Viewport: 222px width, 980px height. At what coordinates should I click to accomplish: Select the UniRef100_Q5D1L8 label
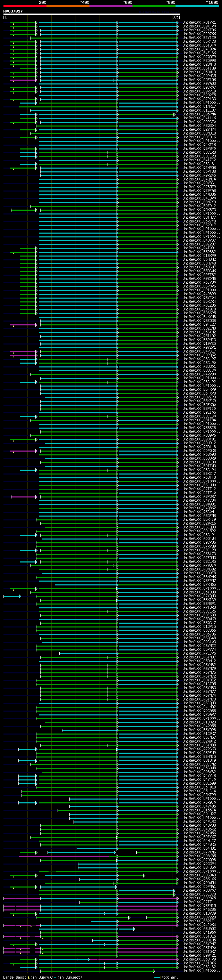(199, 447)
